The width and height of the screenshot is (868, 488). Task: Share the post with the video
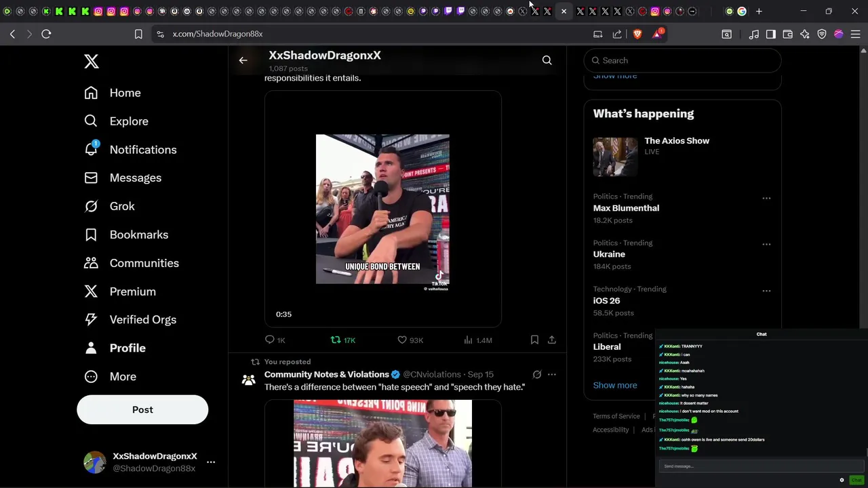pos(552,340)
